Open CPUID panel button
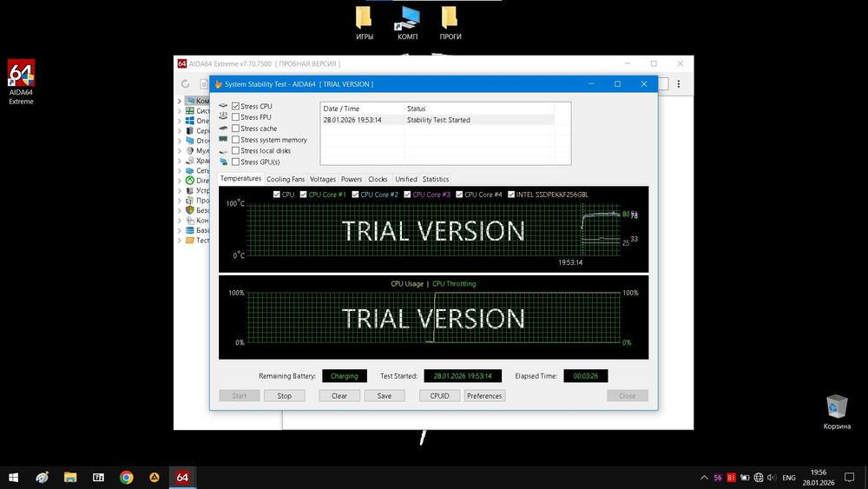The image size is (868, 489). coord(439,395)
